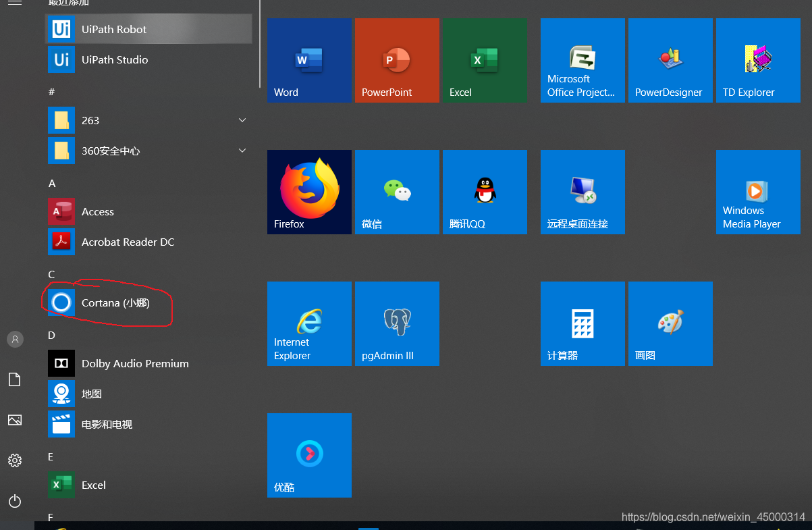Click the 'Dolby Audio Premium' label

coord(135,363)
